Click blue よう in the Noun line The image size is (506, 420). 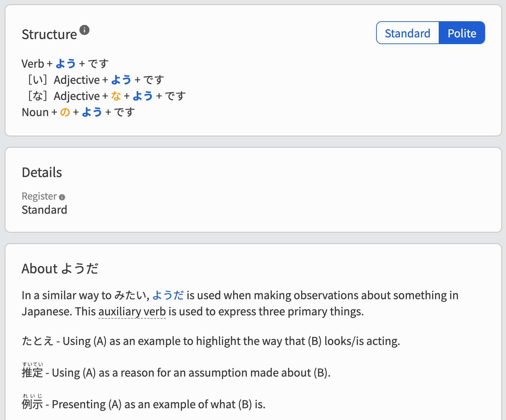click(x=92, y=112)
